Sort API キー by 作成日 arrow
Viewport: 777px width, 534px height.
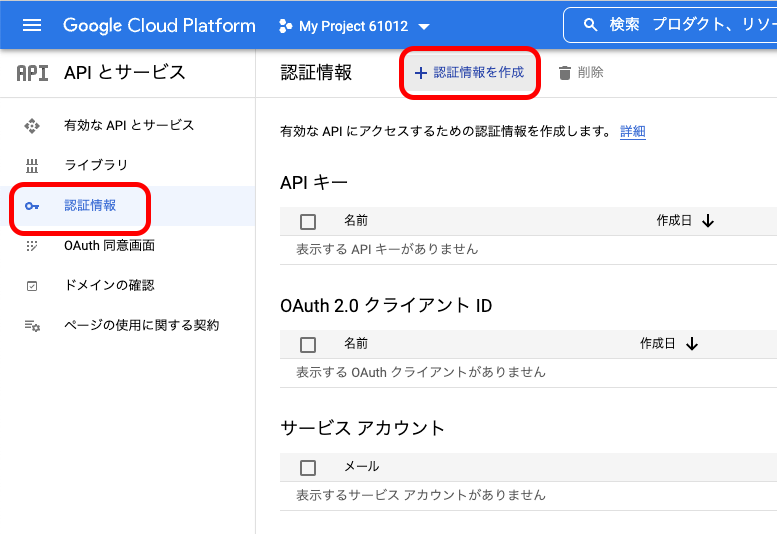coord(708,221)
